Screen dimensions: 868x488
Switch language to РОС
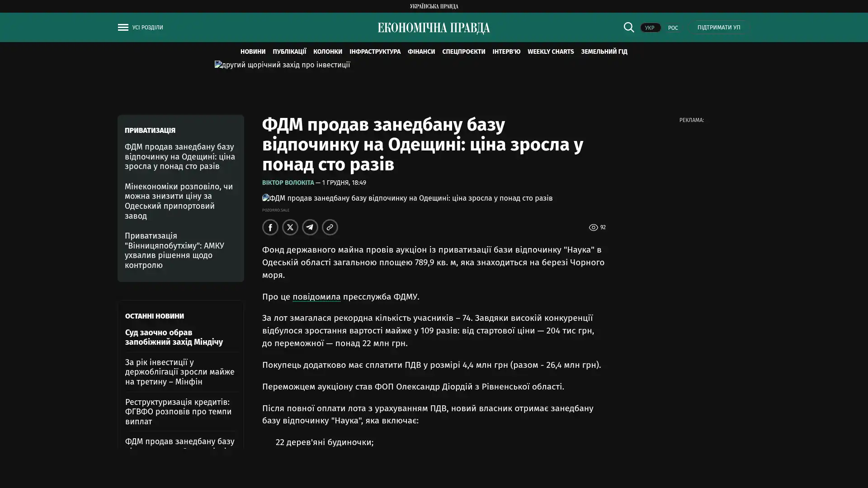(x=673, y=28)
